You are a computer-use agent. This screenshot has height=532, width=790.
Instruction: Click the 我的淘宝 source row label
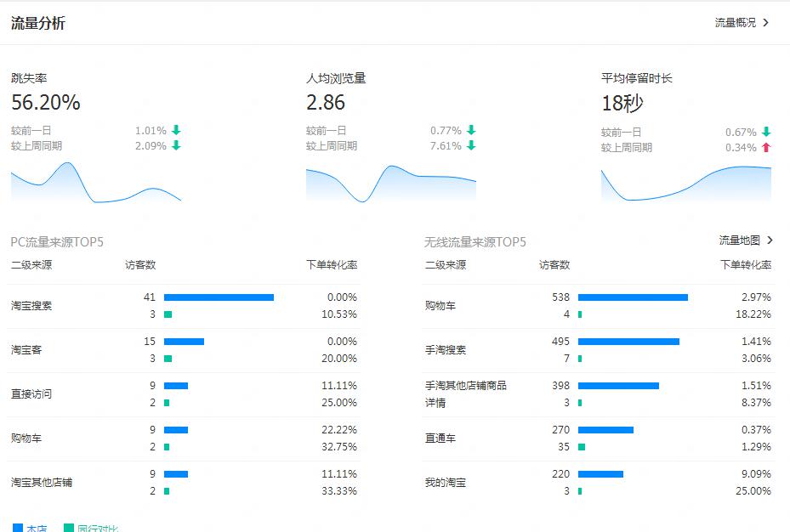coord(446,483)
